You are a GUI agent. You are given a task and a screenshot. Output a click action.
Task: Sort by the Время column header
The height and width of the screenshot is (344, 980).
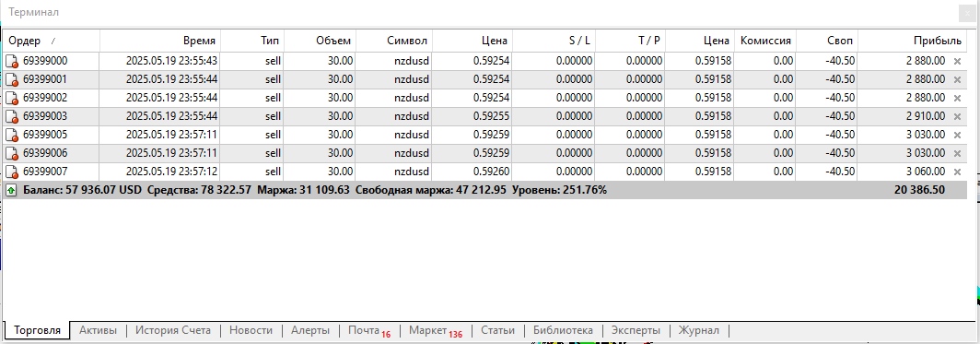coord(160,41)
